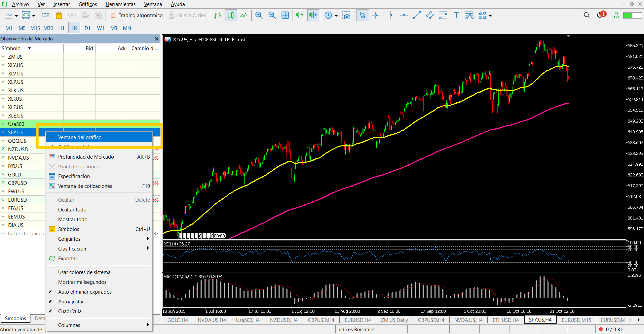Click the tile windows grid icon
This screenshot has width=644, height=334.
285,15
